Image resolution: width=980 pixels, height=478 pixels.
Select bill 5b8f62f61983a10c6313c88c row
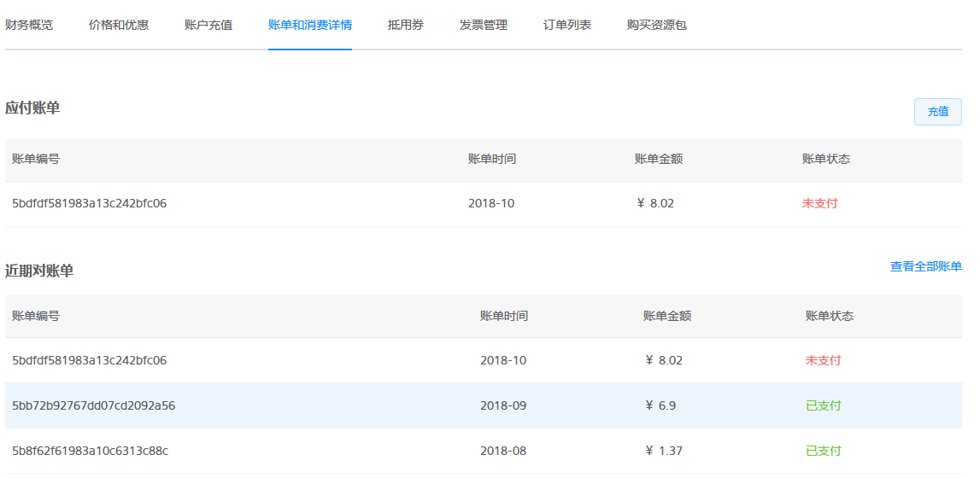point(483,451)
